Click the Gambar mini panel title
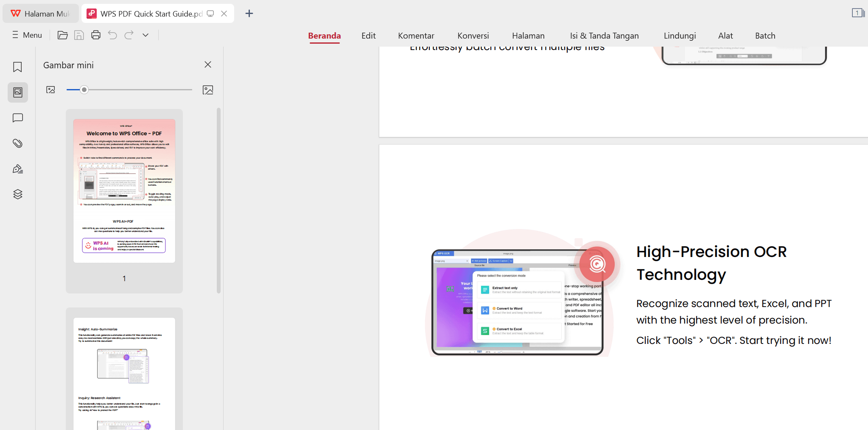The width and height of the screenshot is (868, 430). pos(68,65)
